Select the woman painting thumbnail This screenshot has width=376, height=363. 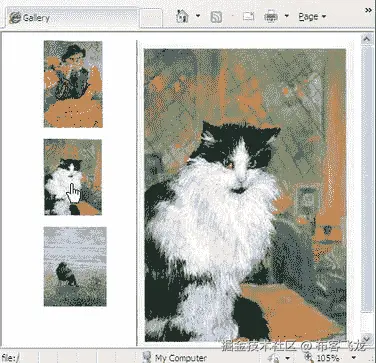point(73,84)
